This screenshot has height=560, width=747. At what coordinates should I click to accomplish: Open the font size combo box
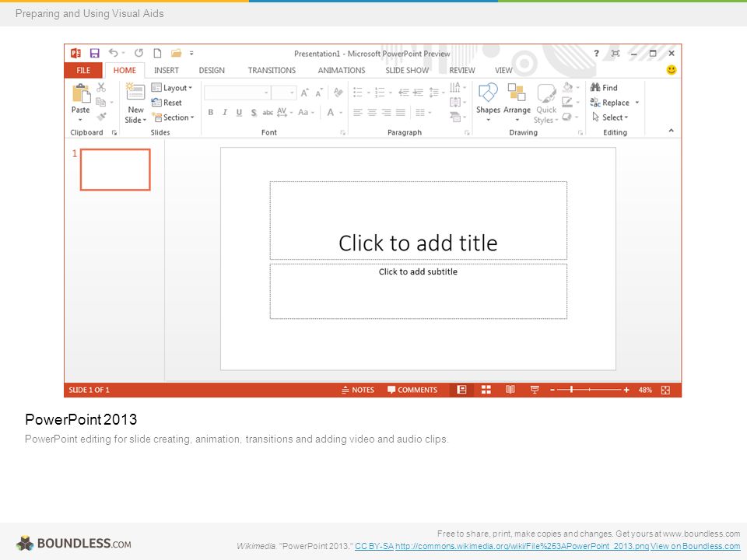285,93
